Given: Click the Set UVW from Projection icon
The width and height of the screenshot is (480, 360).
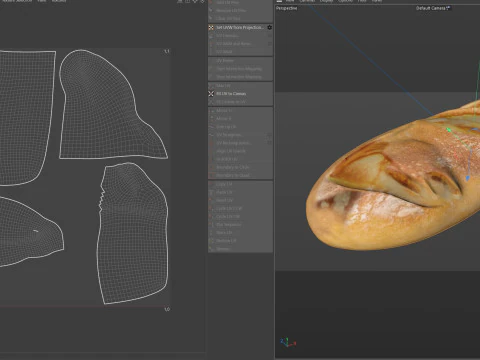Looking at the screenshot, I should 211,27.
